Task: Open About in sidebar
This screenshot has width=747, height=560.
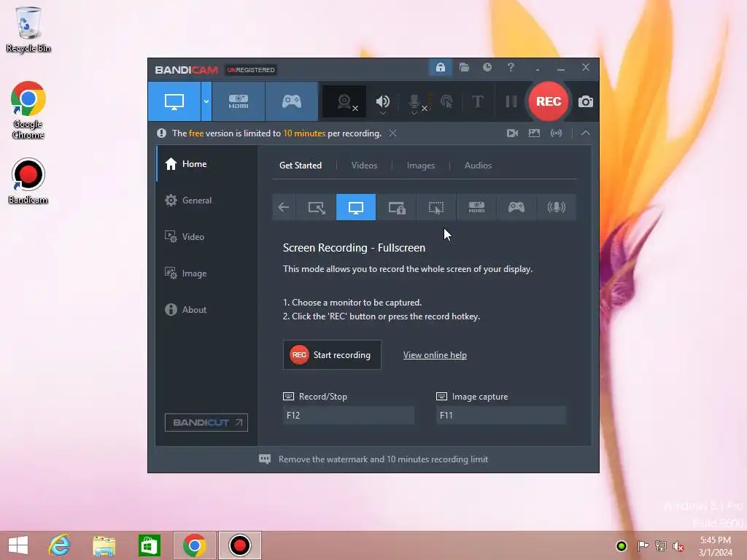Action: [x=206, y=309]
